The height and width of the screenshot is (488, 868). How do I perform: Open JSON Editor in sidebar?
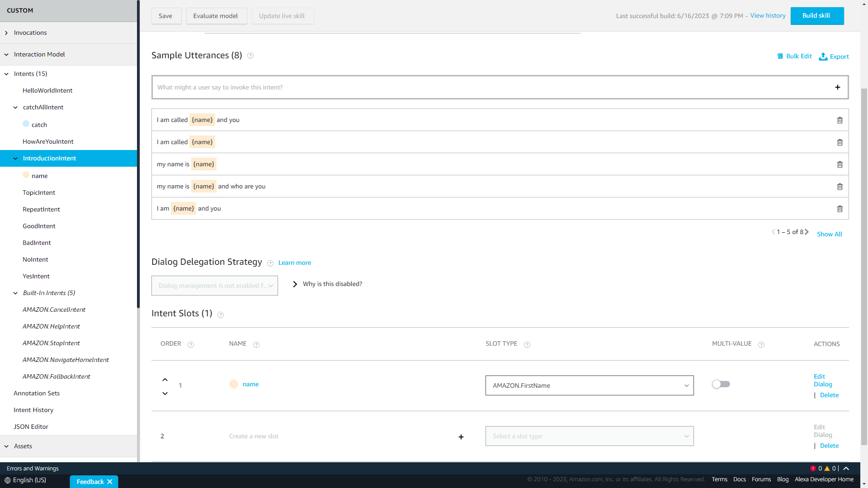31,427
